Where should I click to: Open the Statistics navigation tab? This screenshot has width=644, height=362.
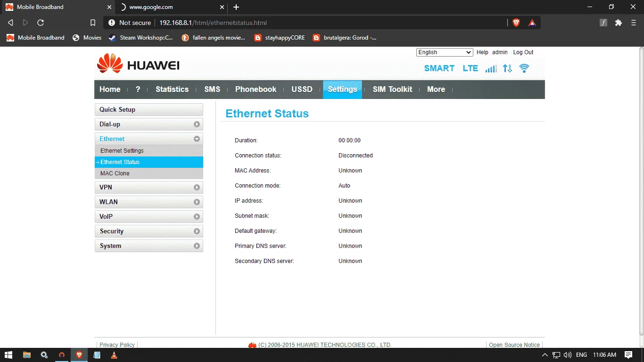[172, 90]
